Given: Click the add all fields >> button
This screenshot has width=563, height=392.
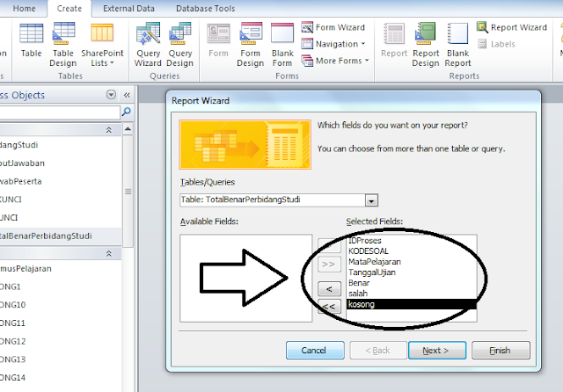Looking at the screenshot, I should coord(329,265).
